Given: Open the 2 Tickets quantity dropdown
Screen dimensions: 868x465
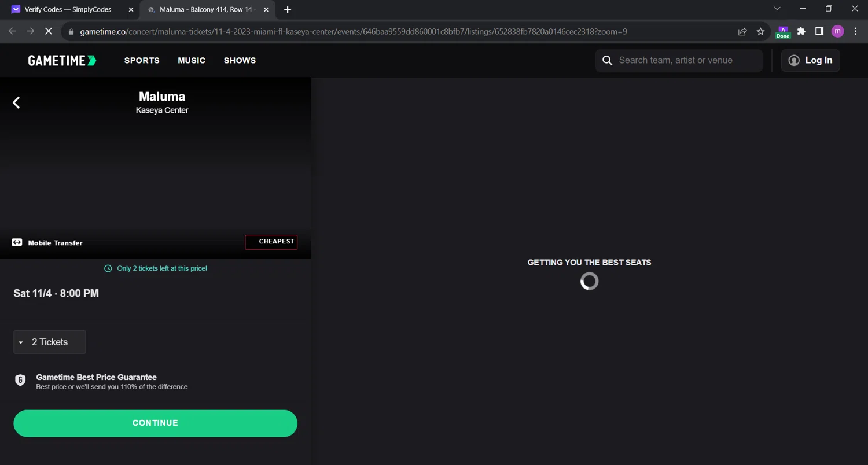Looking at the screenshot, I should 50,342.
